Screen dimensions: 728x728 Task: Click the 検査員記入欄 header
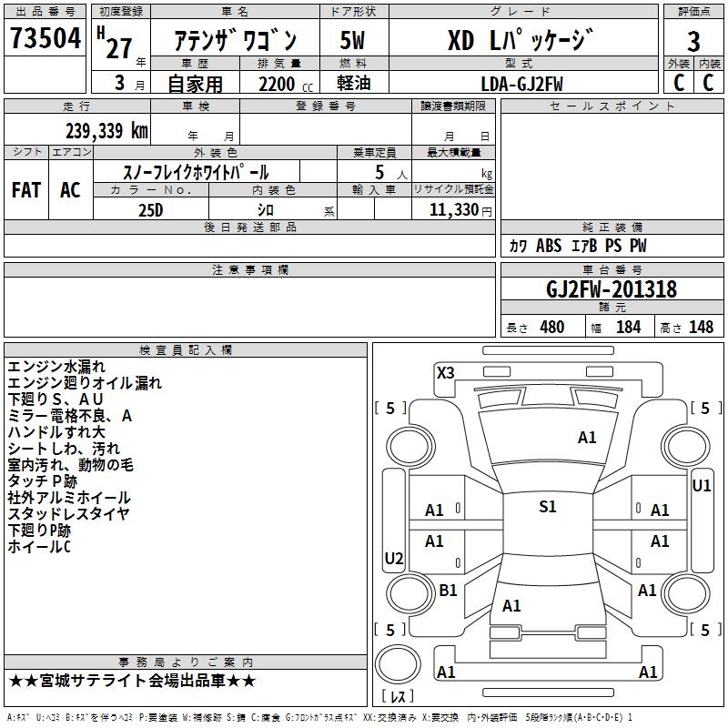point(186,350)
